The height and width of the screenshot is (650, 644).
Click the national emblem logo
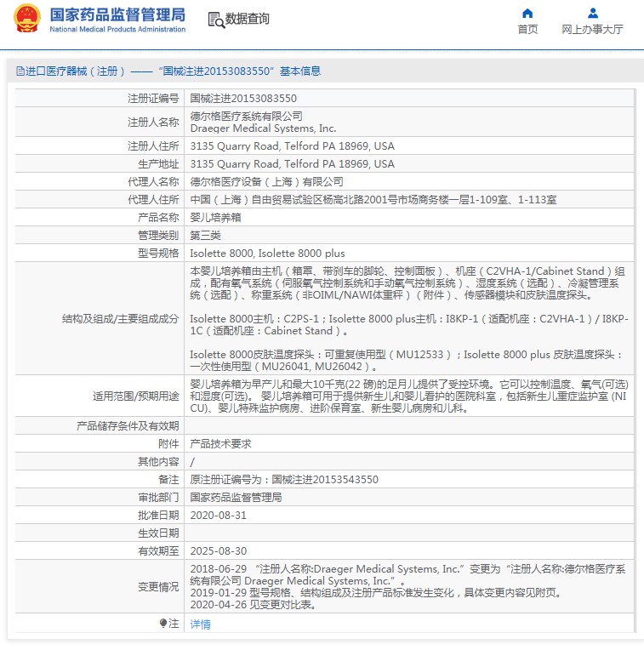tap(27, 18)
